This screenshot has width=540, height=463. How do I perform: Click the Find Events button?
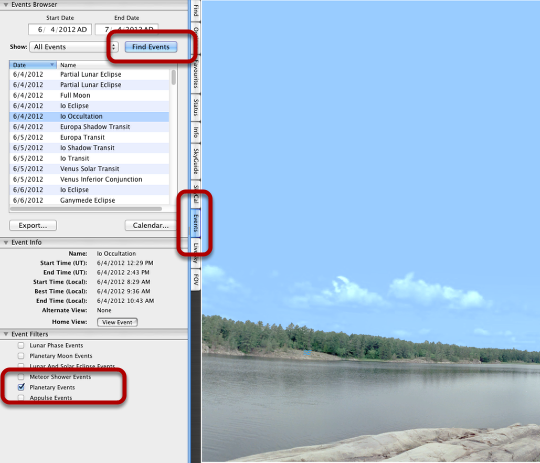click(151, 47)
